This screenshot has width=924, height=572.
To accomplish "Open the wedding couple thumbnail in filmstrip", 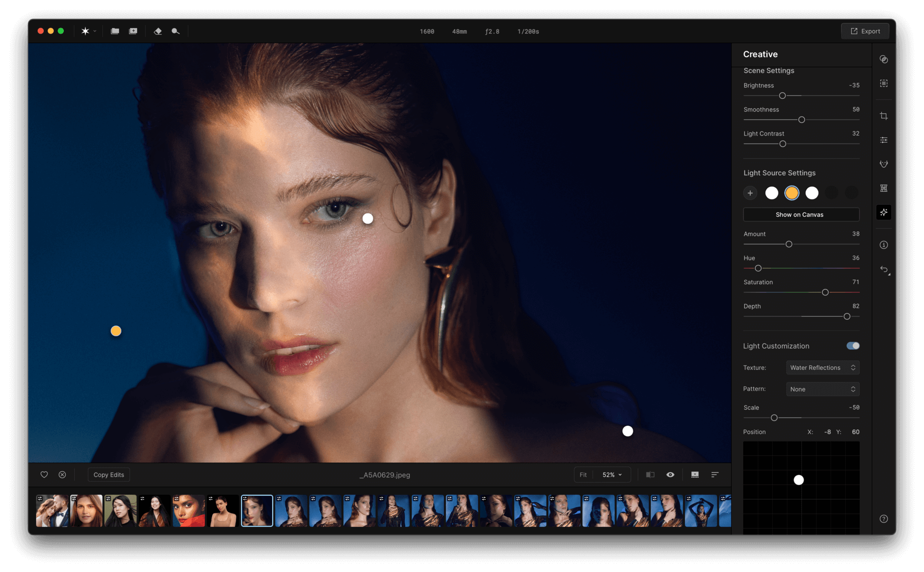I will [52, 511].
